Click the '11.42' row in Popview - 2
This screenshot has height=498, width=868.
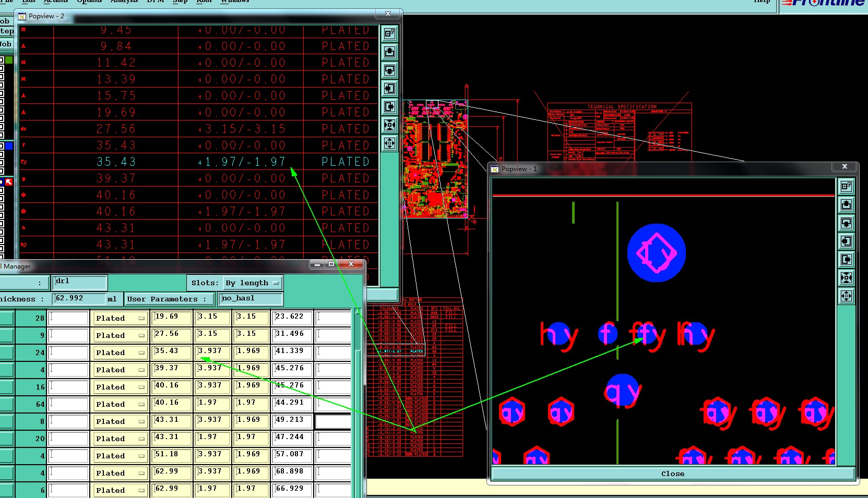click(x=198, y=63)
